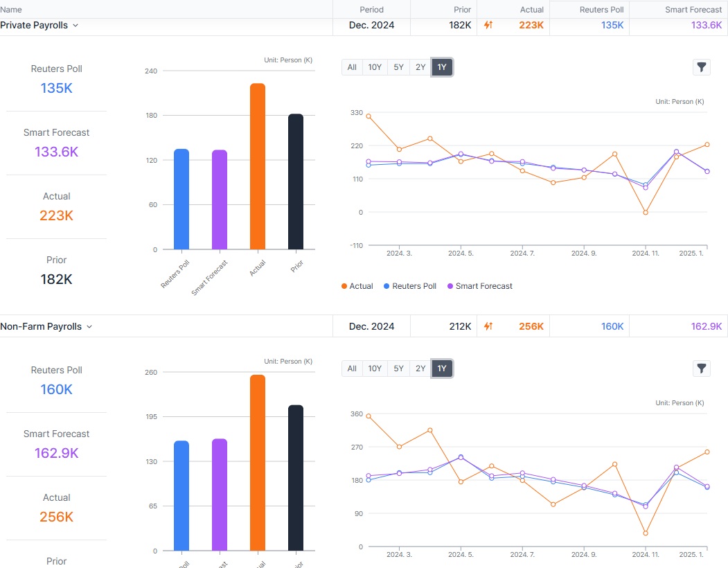Click the orange arrow icon beside 256K actual
This screenshot has height=568, width=728.
click(488, 326)
